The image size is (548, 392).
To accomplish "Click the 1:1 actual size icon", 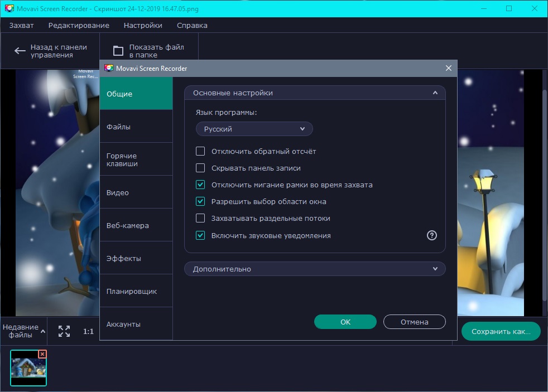I will [x=88, y=331].
